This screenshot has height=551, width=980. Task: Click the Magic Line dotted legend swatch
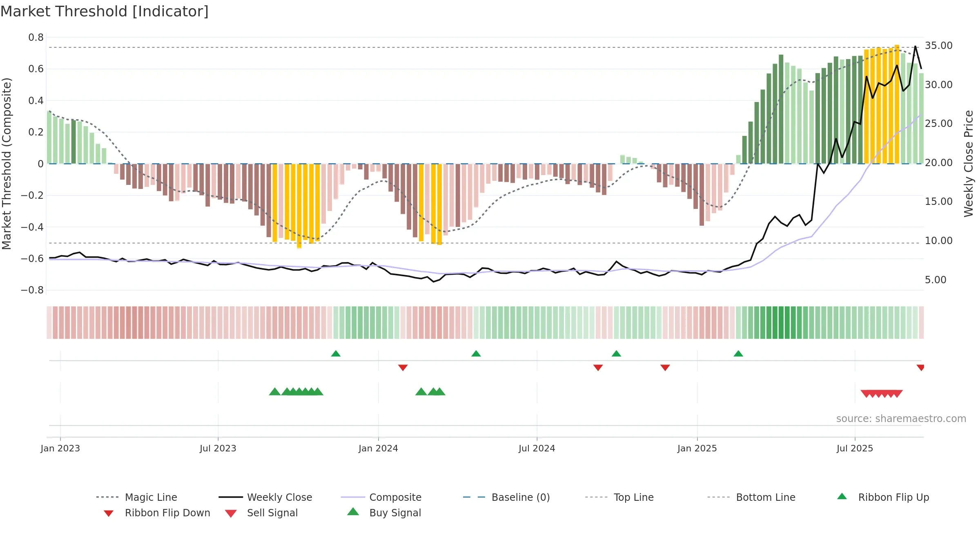point(107,497)
